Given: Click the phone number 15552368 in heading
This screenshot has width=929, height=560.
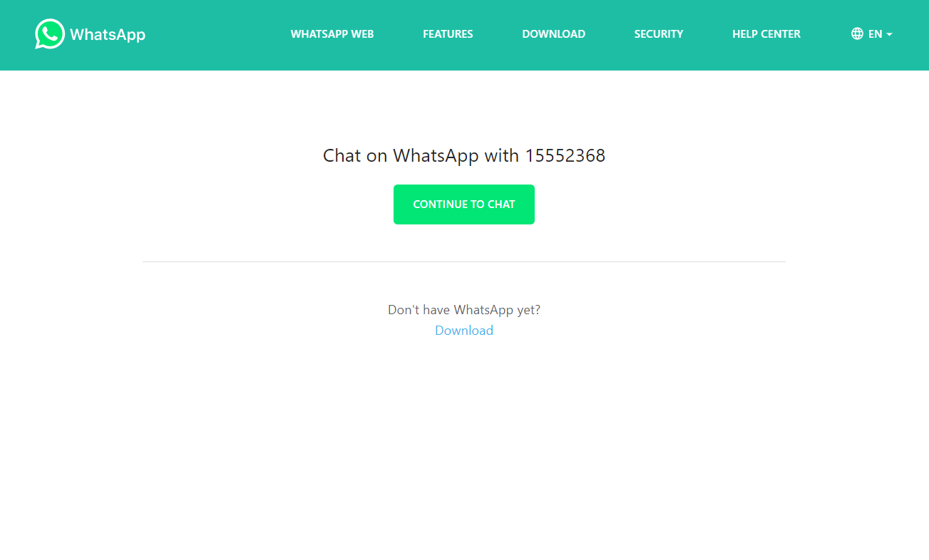Looking at the screenshot, I should (x=565, y=155).
